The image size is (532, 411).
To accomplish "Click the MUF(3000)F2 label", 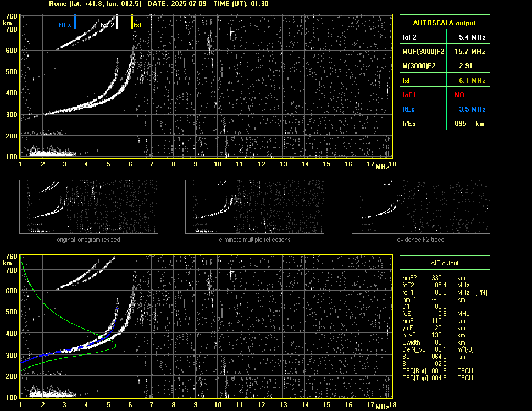I will click(x=423, y=52).
